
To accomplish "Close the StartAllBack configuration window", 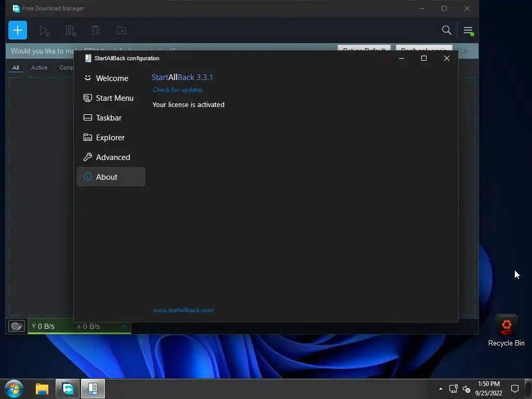I will click(446, 58).
